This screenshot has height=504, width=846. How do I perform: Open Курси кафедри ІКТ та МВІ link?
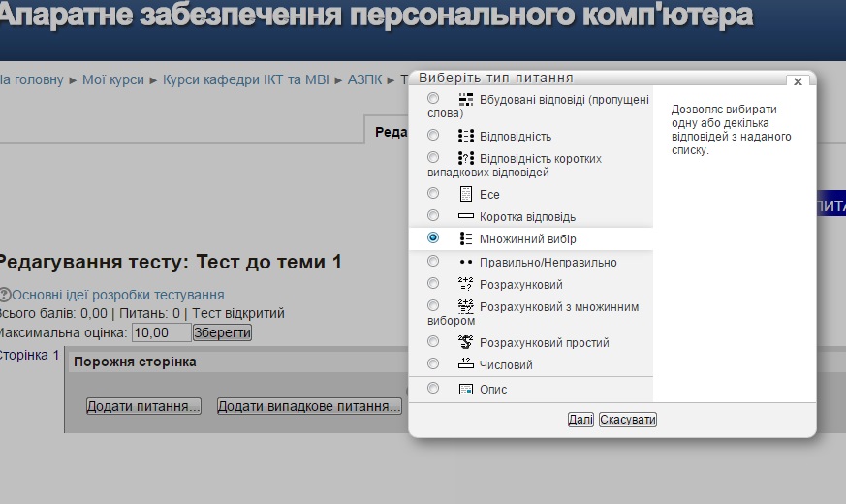point(246,79)
